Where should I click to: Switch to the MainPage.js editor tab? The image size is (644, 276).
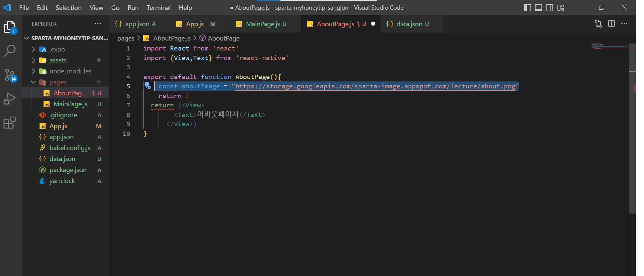tap(265, 24)
